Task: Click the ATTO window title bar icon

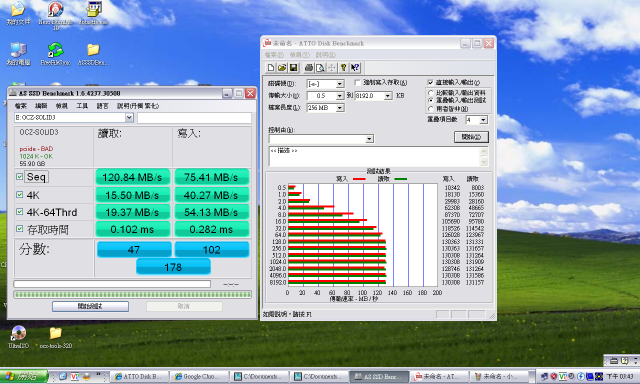Action: coord(267,43)
